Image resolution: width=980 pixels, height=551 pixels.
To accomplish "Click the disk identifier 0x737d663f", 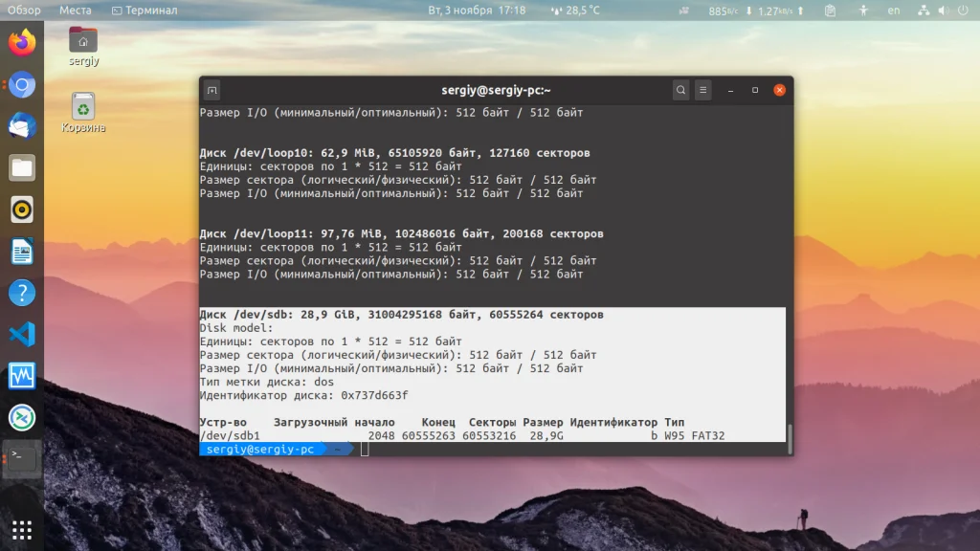I will (x=374, y=395).
